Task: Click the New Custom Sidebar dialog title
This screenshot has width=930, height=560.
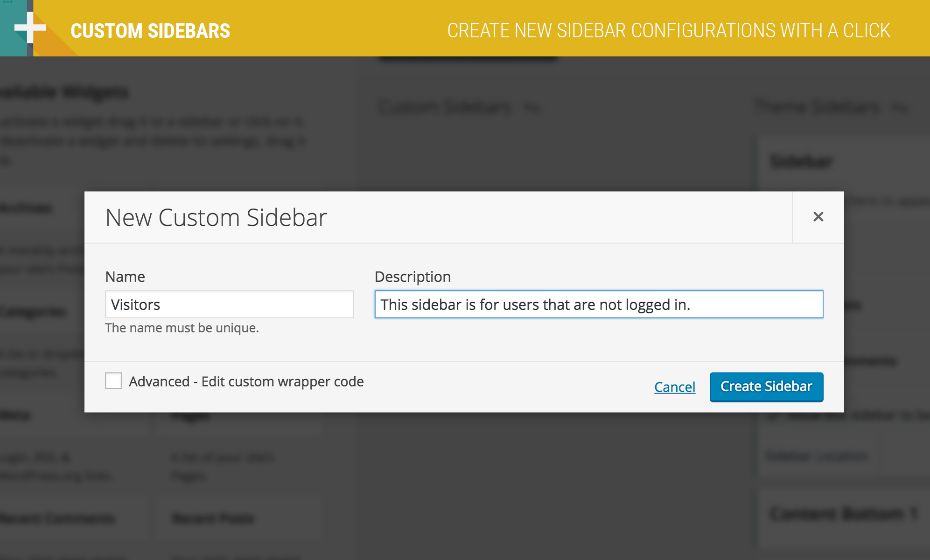Action: [216, 217]
